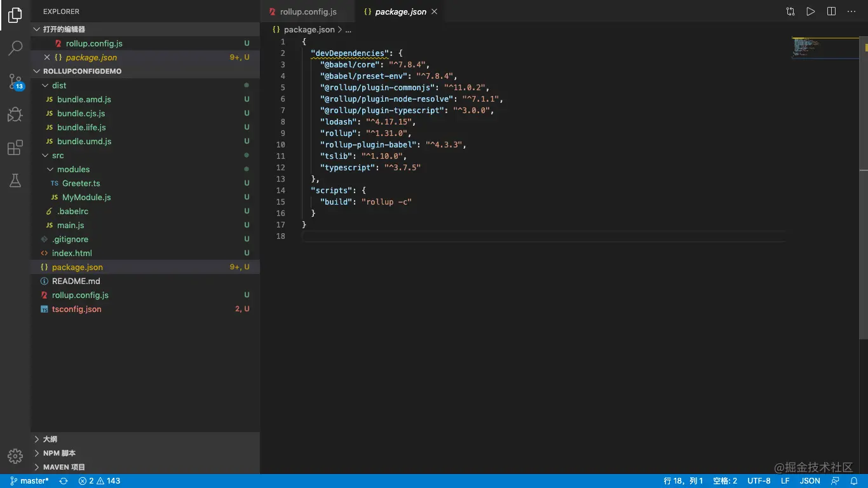Open the Test beaker view icon
868x488 pixels.
[15, 180]
